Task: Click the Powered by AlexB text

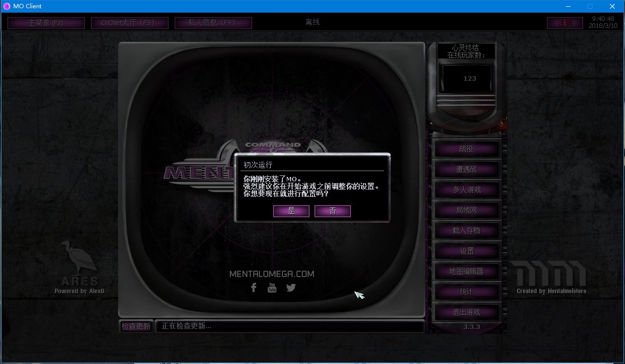Action: [x=79, y=291]
